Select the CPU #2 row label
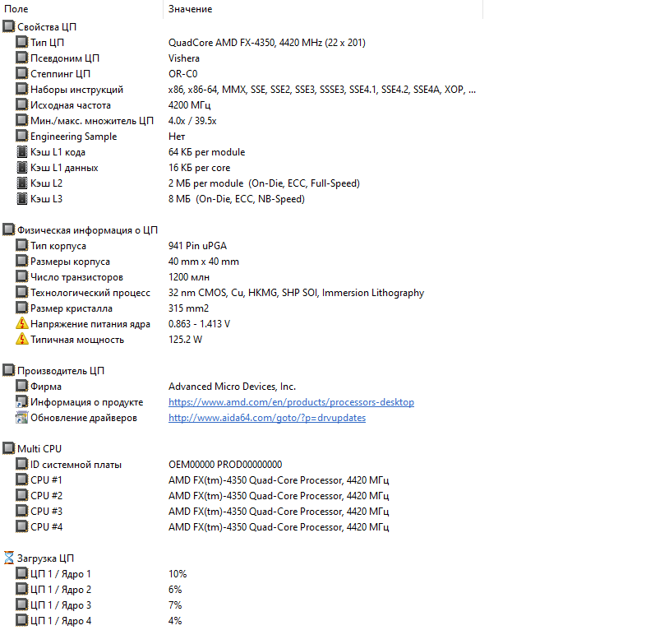Image resolution: width=646 pixels, height=644 pixels. click(47, 496)
